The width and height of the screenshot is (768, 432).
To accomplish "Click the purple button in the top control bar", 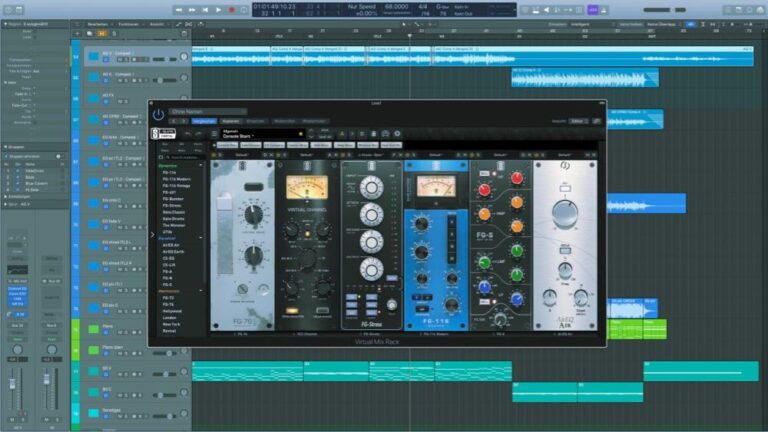I will [x=593, y=10].
